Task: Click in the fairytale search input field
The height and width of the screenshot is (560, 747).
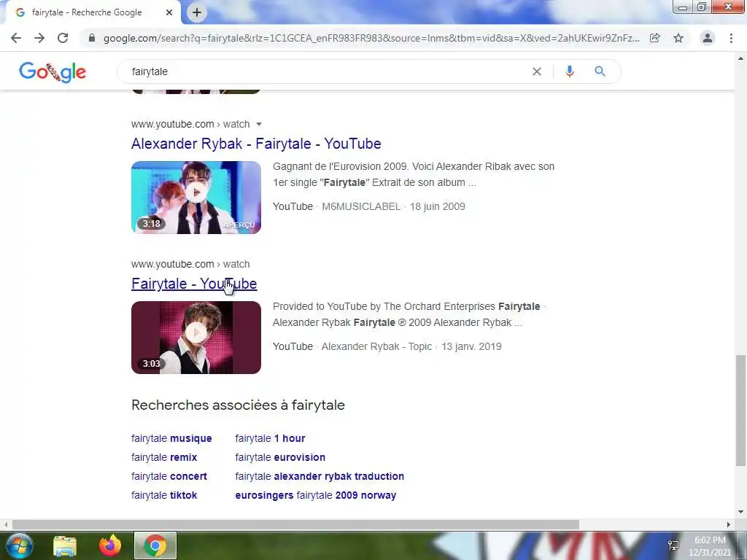Action: (x=324, y=71)
